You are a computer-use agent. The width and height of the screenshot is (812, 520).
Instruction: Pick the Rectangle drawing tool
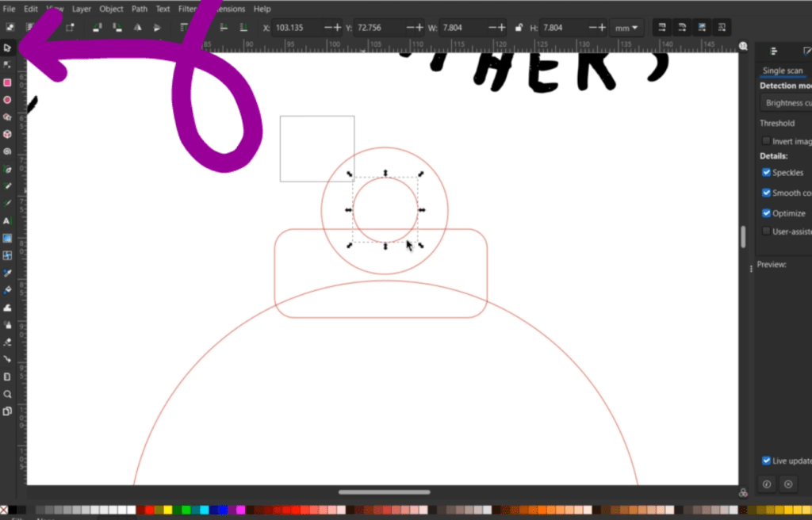7,82
